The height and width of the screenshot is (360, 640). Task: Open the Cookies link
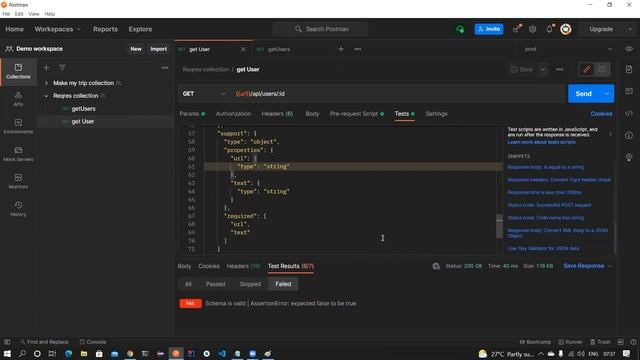601,114
